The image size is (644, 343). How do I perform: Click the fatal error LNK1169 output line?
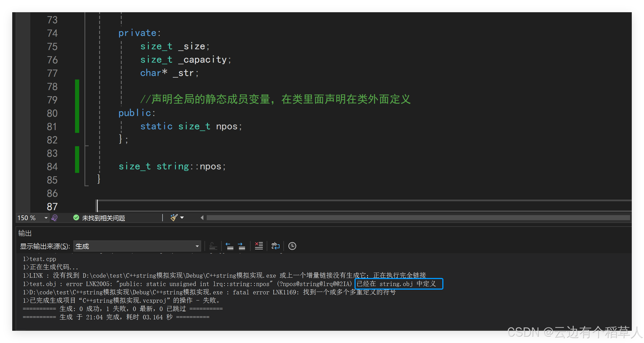click(x=209, y=292)
